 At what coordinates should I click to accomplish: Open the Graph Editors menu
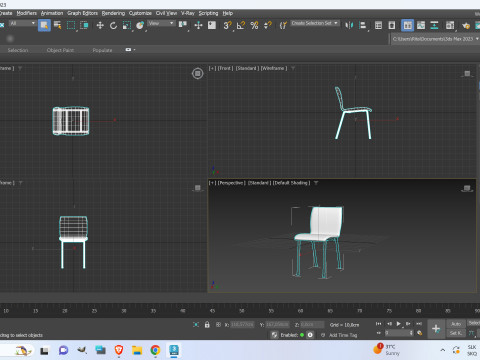(x=83, y=13)
